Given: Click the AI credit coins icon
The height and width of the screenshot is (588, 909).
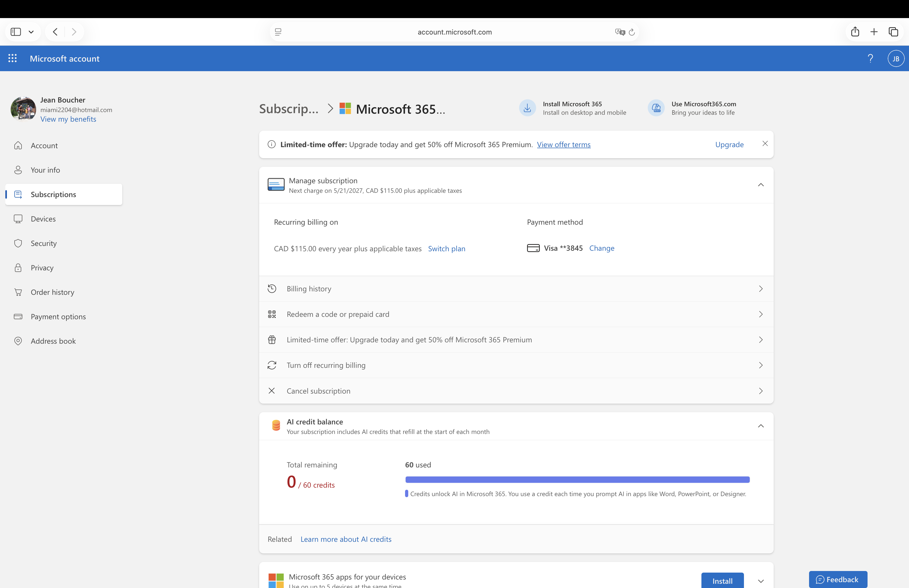Looking at the screenshot, I should [x=276, y=425].
